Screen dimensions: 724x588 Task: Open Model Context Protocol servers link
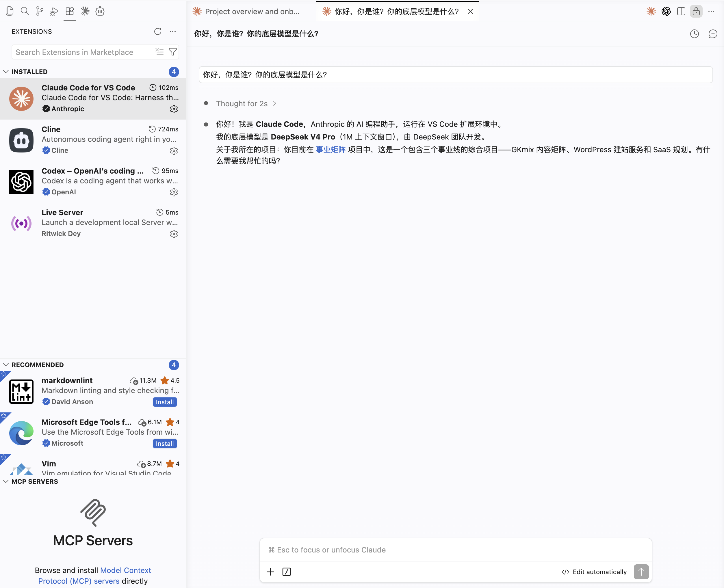(x=94, y=576)
